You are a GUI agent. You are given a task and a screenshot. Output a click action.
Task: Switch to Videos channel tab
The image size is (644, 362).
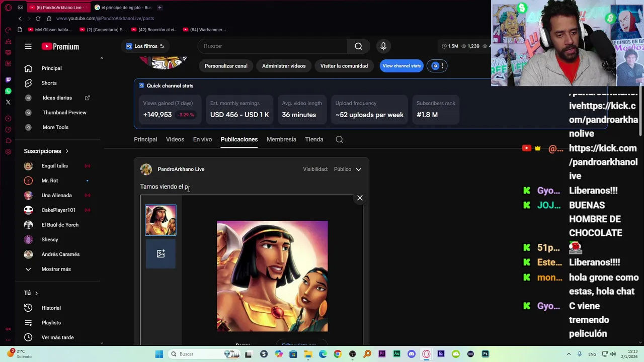(175, 139)
